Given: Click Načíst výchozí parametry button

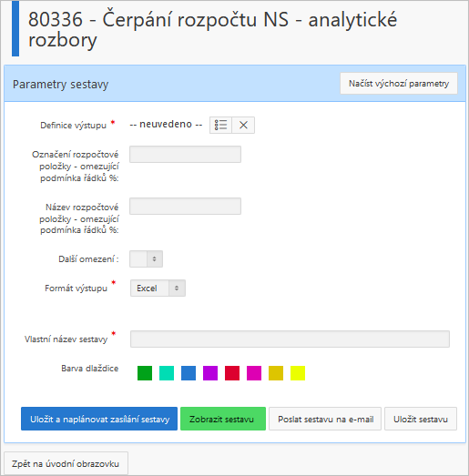Looking at the screenshot, I should (x=399, y=83).
